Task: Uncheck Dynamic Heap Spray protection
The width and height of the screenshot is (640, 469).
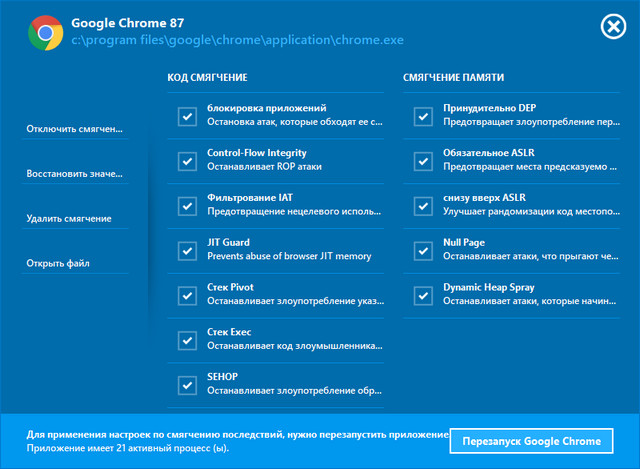Action: coord(422,295)
